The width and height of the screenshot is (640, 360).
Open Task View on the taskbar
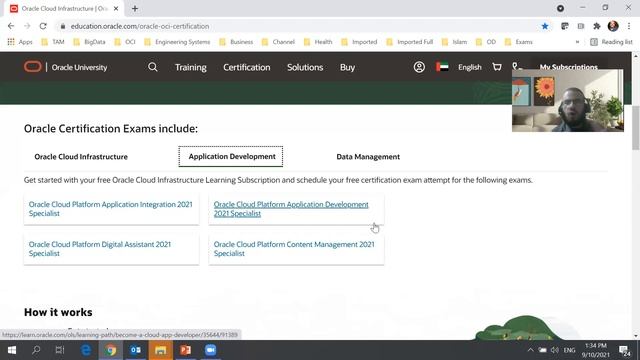[60, 350]
